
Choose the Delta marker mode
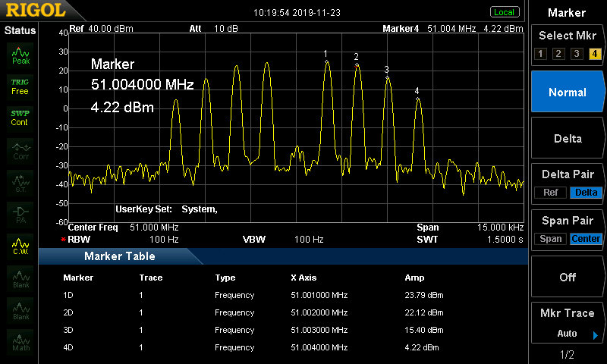coord(568,139)
